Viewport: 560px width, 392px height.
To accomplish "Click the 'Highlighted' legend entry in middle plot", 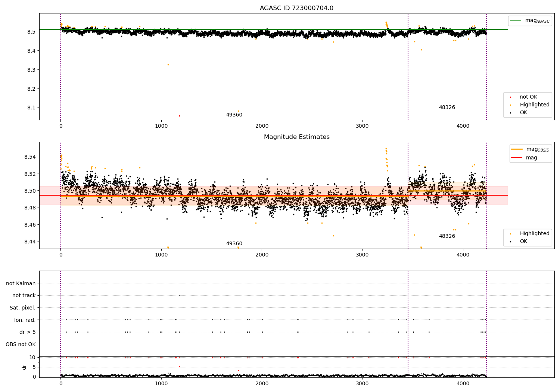I will click(x=529, y=234).
